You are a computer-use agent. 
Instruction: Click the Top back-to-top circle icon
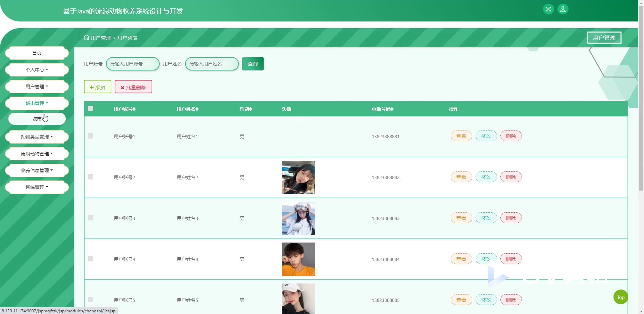pos(621,297)
